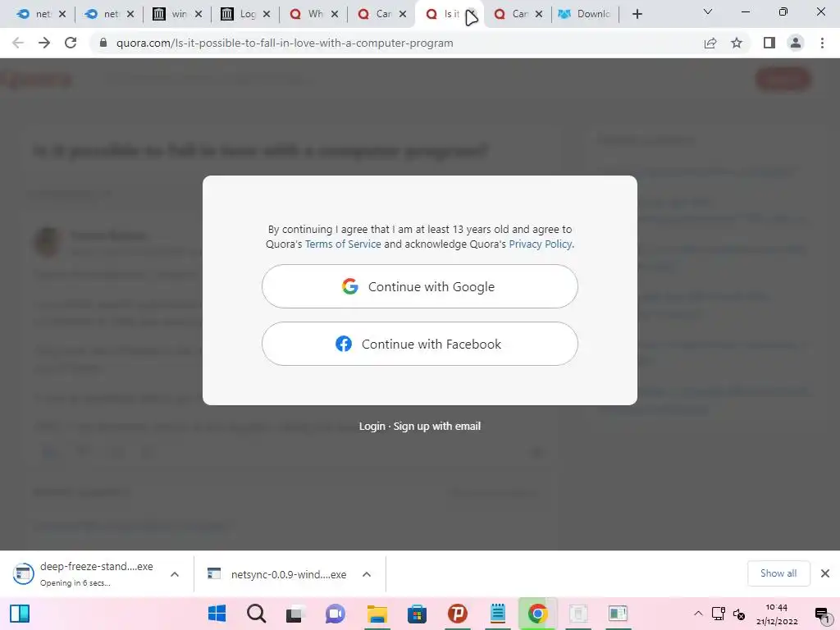Launch the Chat app from taskbar
The image size is (840, 630).
coord(336,614)
